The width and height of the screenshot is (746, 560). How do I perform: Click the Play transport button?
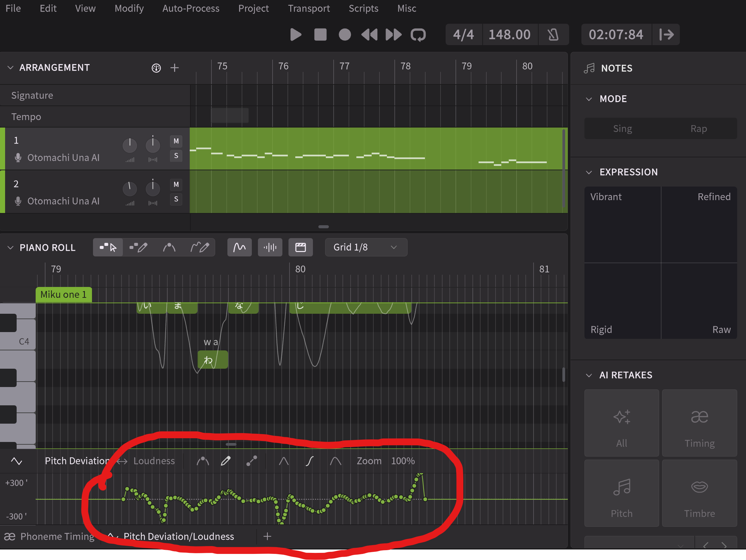[x=296, y=35]
